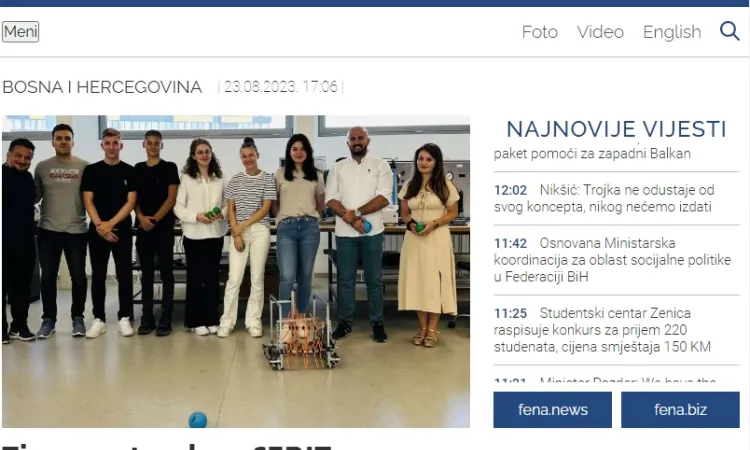Open paket pomoći za zapadni Balkan news

click(592, 154)
